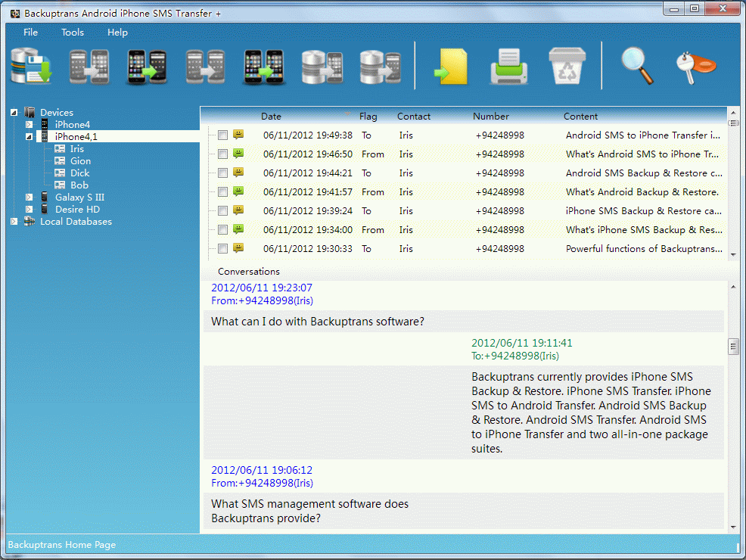Open the Tools menu

pos(73,33)
